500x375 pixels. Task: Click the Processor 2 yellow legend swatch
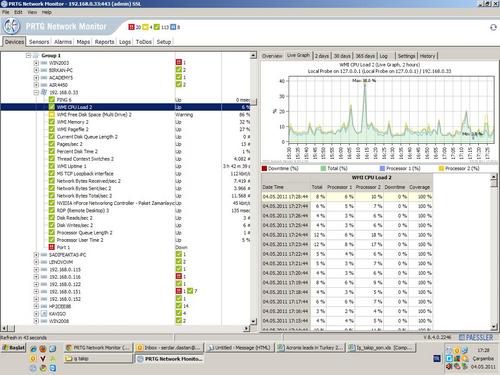click(x=441, y=168)
